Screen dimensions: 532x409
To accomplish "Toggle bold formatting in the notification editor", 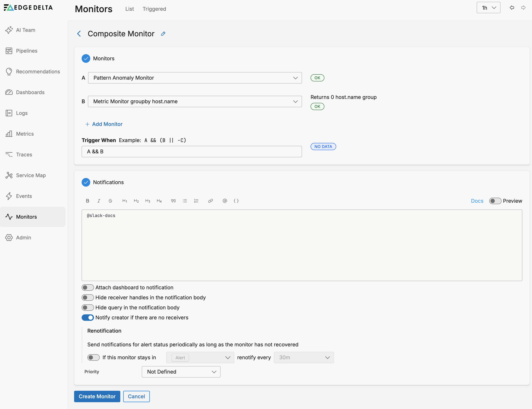I will [88, 201].
